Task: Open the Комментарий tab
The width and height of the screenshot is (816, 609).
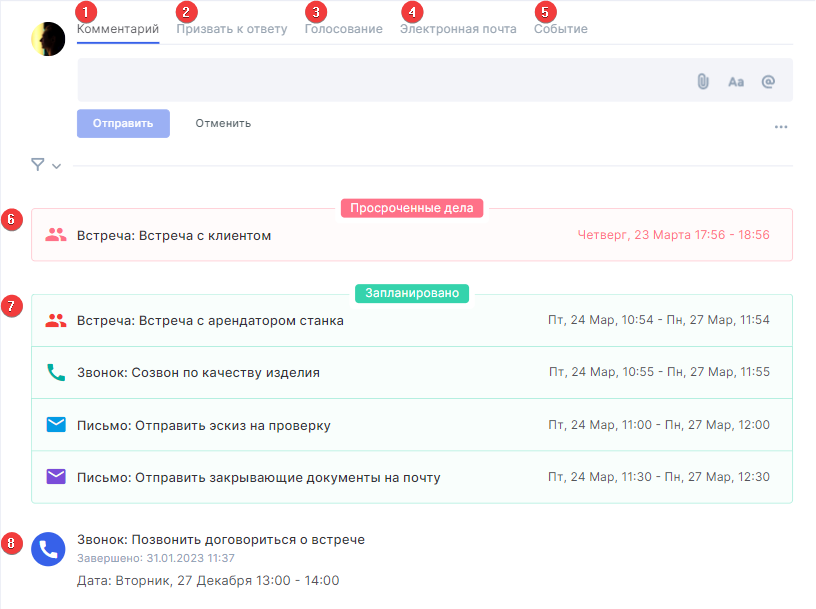Action: pos(118,29)
